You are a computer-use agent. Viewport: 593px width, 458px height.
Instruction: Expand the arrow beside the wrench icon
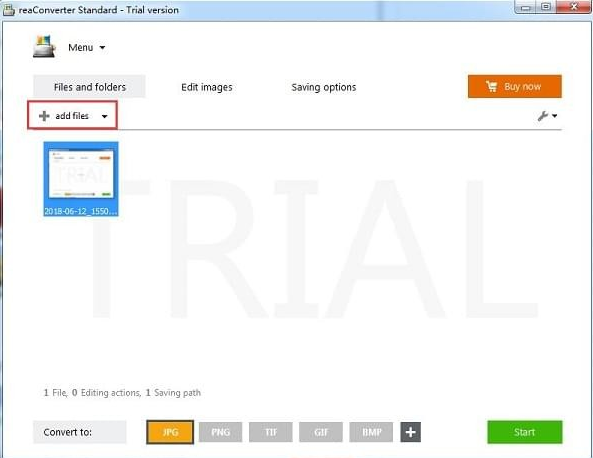click(x=554, y=116)
